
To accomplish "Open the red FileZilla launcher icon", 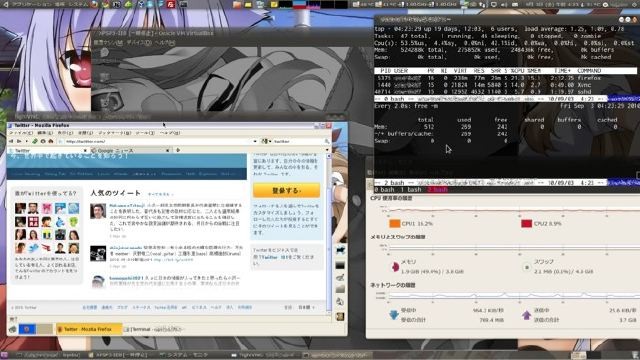I will (171, 4).
